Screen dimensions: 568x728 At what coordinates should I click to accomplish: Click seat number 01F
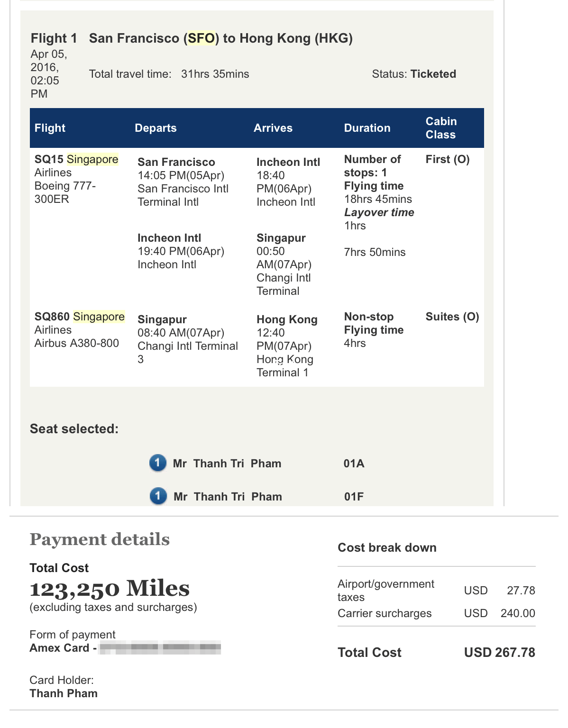354,497
